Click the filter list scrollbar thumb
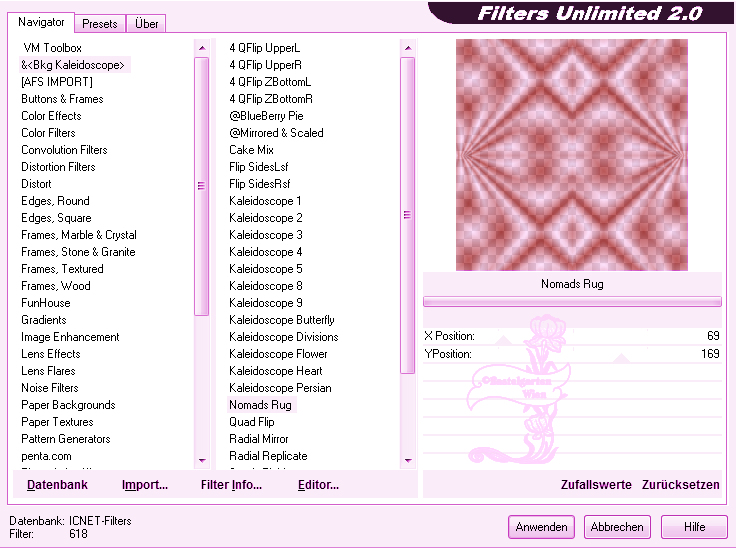The width and height of the screenshot is (736, 548). 407,216
